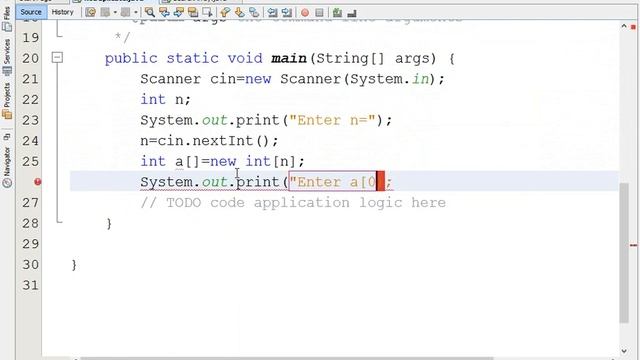Click the closing brace on line 30
Viewport: 640px width, 360px height.
tap(74, 265)
